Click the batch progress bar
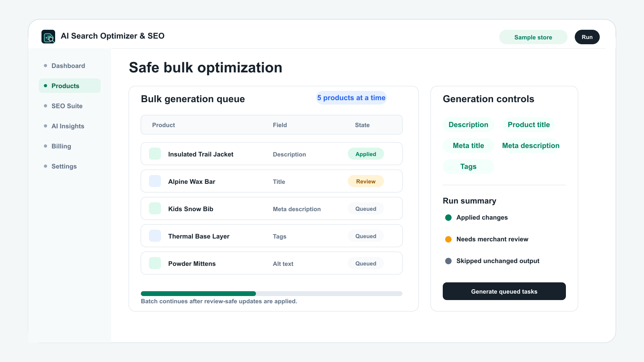 [272, 294]
